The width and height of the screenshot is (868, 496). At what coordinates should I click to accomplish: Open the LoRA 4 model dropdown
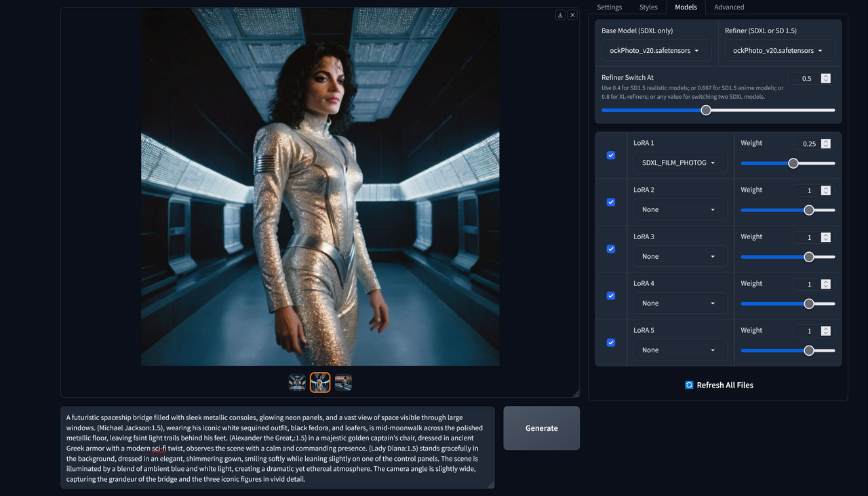coord(680,303)
